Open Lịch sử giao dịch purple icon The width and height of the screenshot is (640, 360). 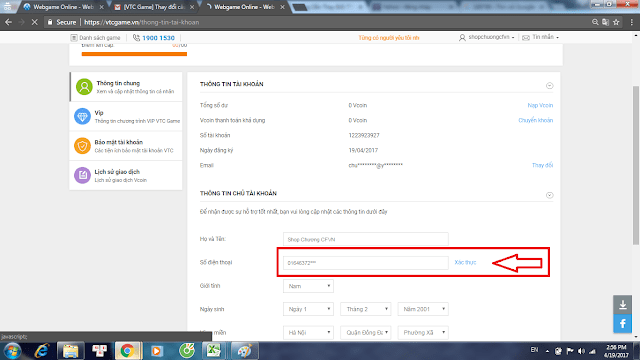(x=82, y=175)
